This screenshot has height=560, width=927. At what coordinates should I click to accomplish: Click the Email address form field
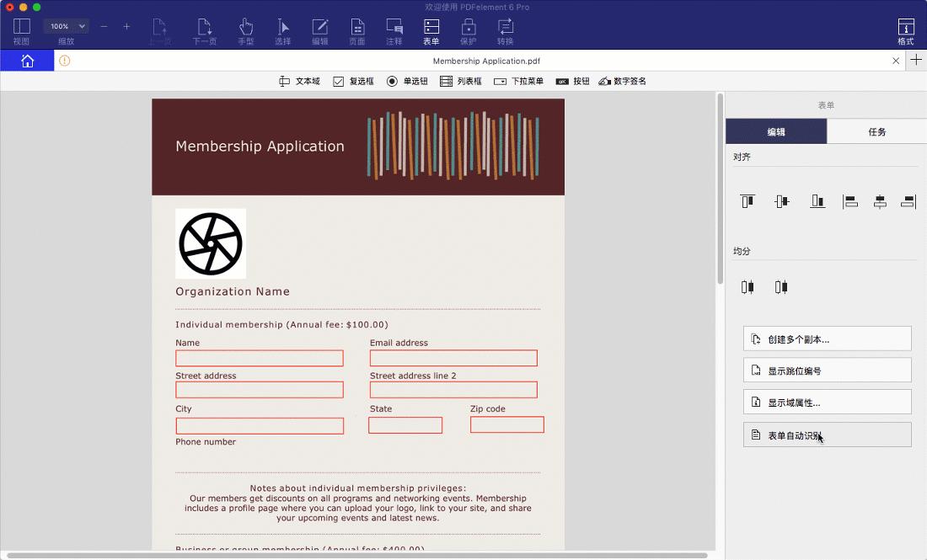pyautogui.click(x=453, y=358)
